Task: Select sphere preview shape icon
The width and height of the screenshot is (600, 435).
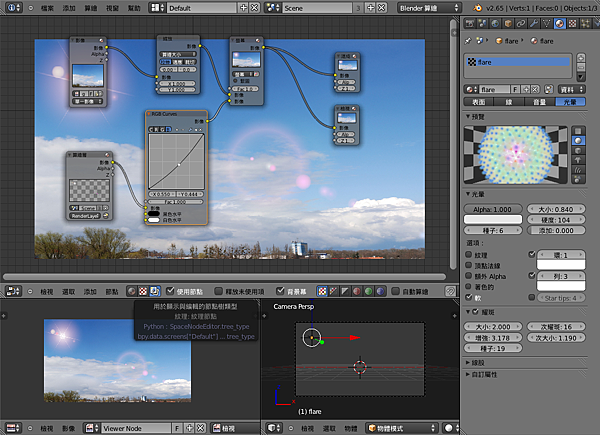Action: click(x=578, y=141)
